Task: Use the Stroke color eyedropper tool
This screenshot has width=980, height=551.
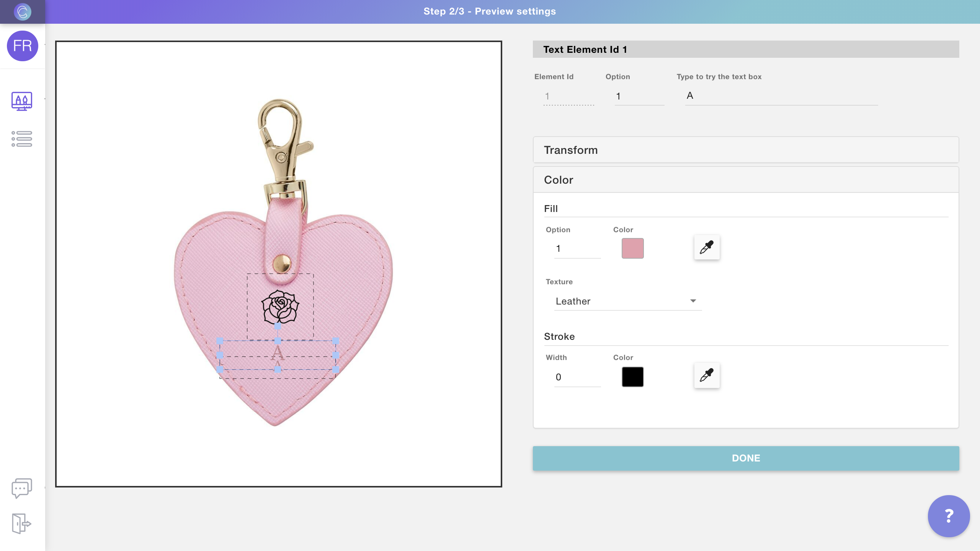Action: point(707,375)
